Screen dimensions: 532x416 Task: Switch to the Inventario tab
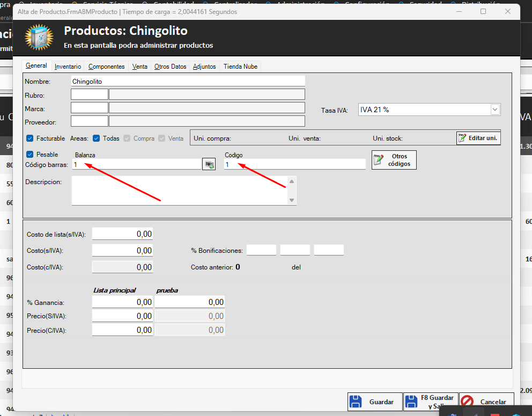pyautogui.click(x=68, y=67)
